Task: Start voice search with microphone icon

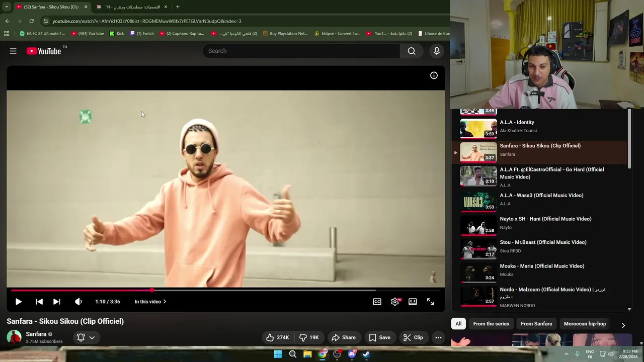Action: coord(437,51)
